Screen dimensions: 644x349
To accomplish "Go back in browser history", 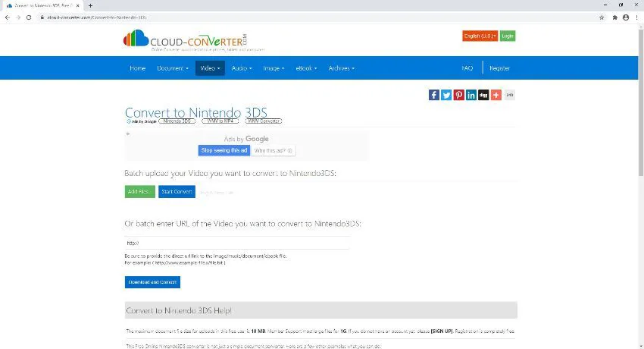I will click(8, 17).
